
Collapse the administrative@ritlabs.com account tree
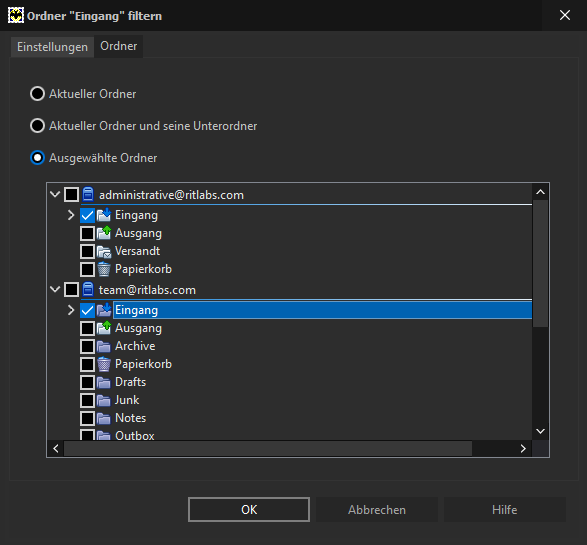(x=55, y=194)
